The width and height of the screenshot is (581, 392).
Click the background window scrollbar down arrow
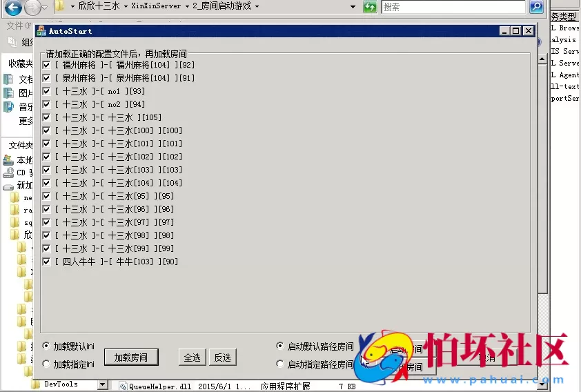coord(542,384)
